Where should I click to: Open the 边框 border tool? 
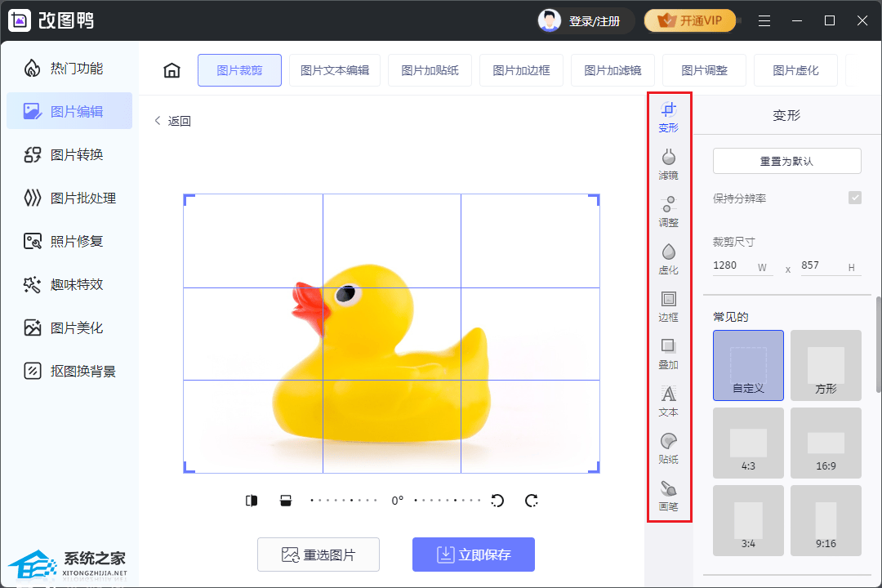tap(668, 305)
